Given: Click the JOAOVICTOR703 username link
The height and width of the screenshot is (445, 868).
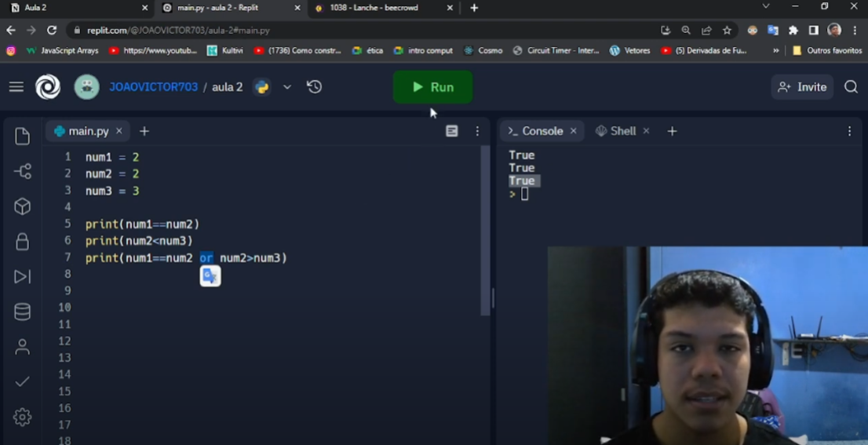Looking at the screenshot, I should 154,87.
